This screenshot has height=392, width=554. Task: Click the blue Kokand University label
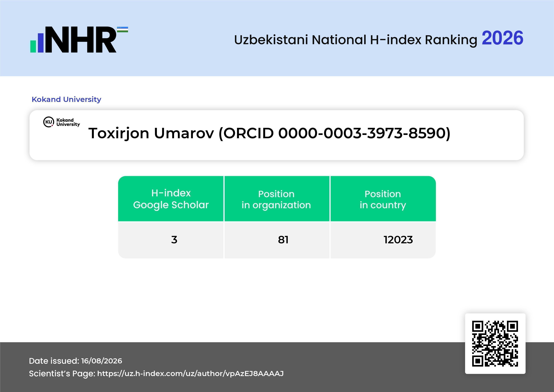point(66,99)
